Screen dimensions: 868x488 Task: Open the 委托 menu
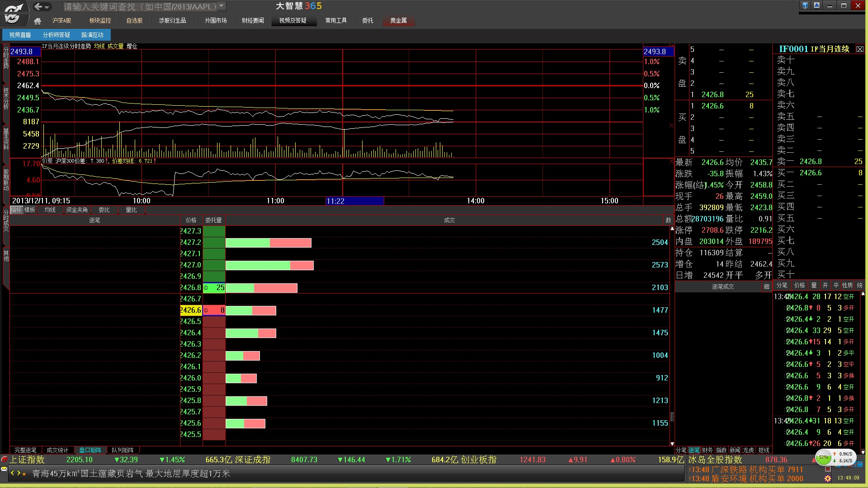(368, 21)
